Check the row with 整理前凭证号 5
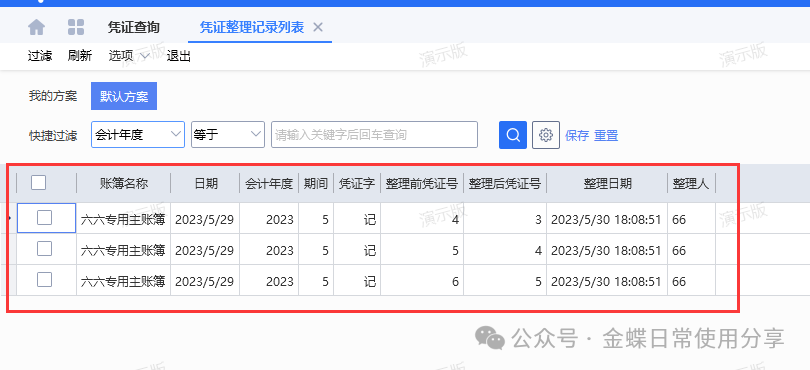Viewport: 810px width, 370px height. (x=44, y=249)
